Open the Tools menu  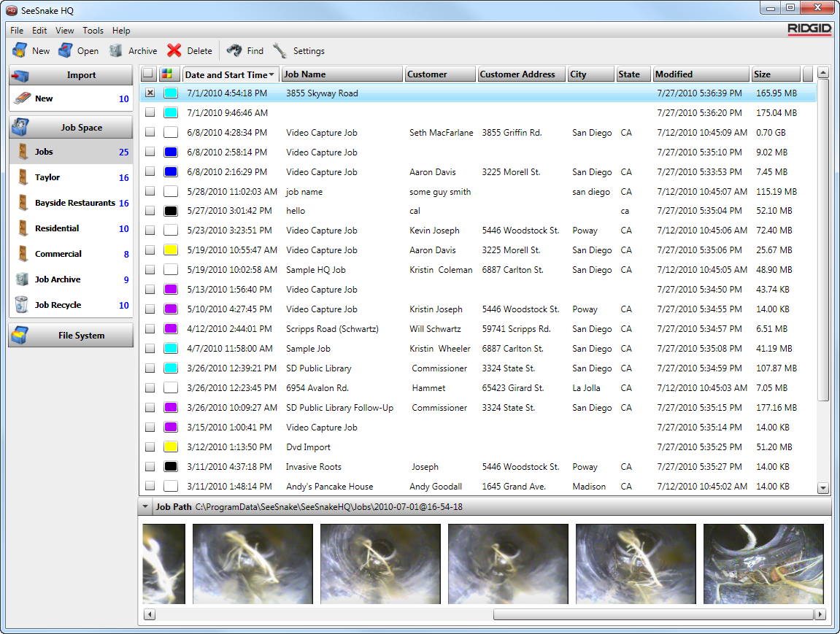pos(93,31)
